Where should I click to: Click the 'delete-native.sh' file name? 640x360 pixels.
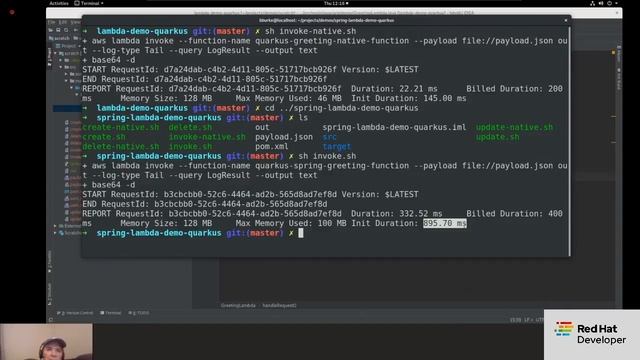coord(121,147)
